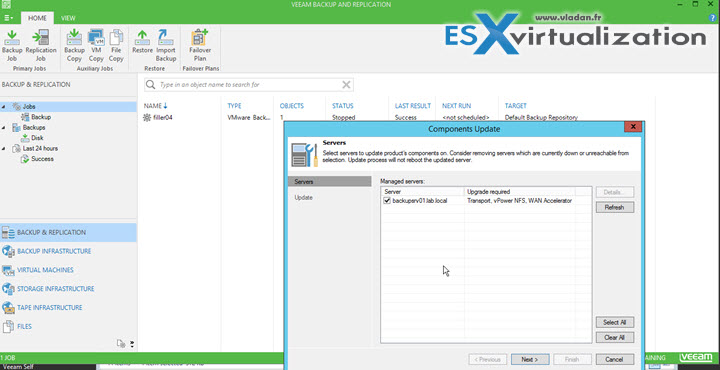Click the Refresh button in Components Update
Image resolution: width=720 pixels, height=370 pixels.
(x=615, y=207)
